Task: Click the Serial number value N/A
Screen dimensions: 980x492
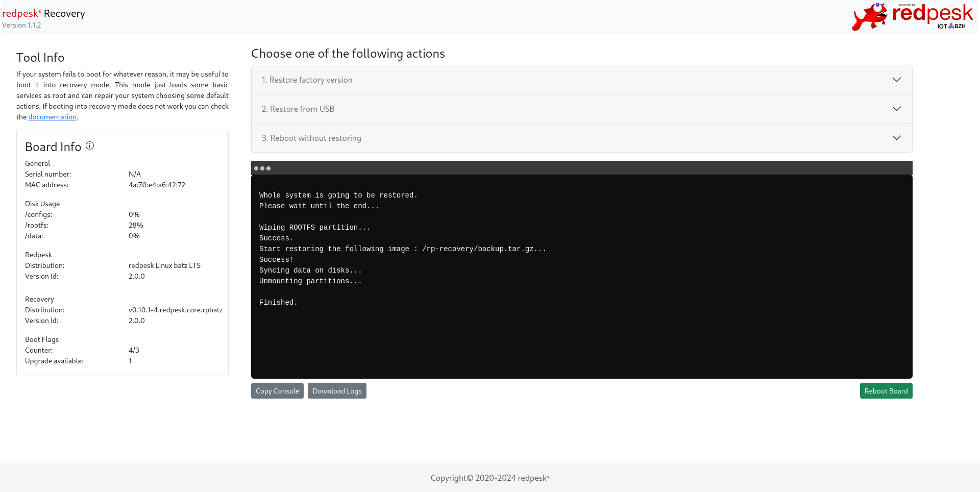Action: point(135,174)
